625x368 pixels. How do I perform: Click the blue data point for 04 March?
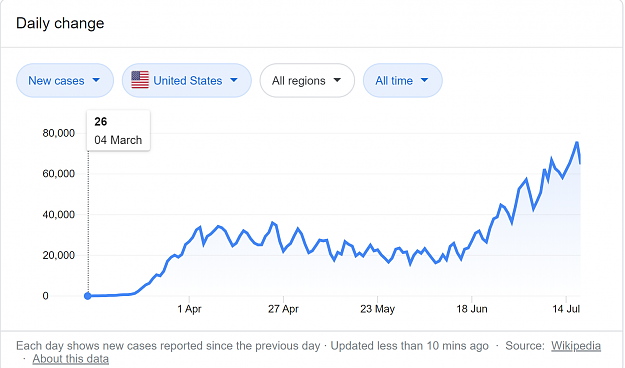click(88, 296)
